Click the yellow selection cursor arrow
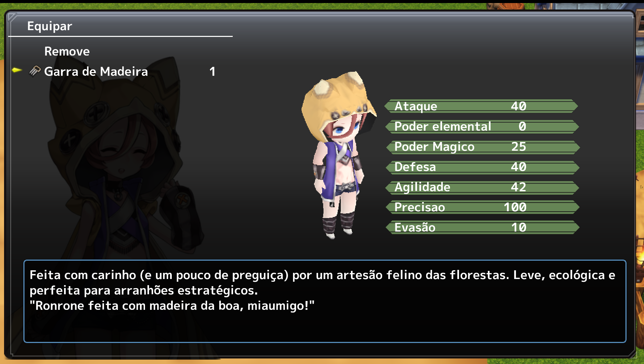This screenshot has height=364, width=644. point(17,70)
